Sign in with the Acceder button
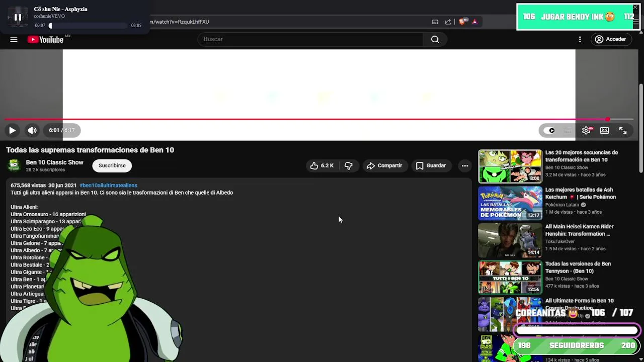The image size is (644, 362). (x=610, y=39)
